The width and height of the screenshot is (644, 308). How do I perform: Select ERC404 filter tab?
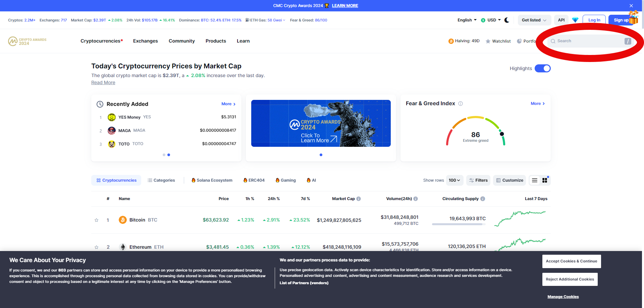click(x=254, y=180)
